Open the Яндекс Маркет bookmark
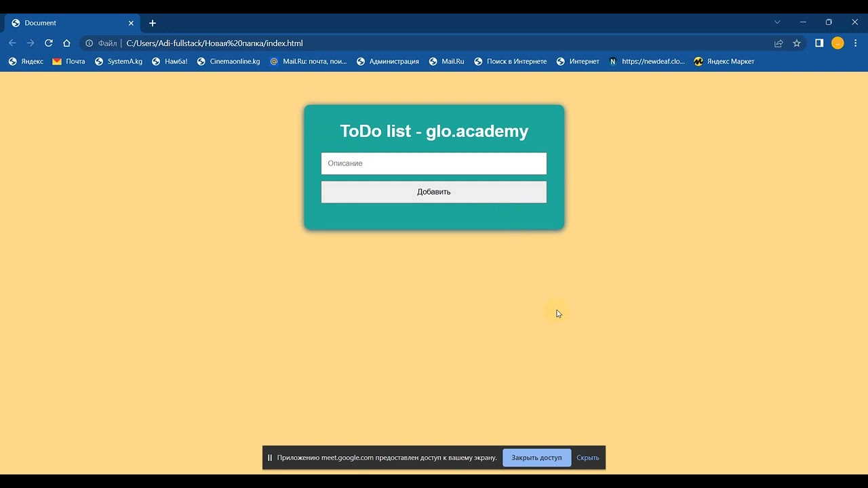The width and height of the screenshot is (868, 488). (724, 61)
